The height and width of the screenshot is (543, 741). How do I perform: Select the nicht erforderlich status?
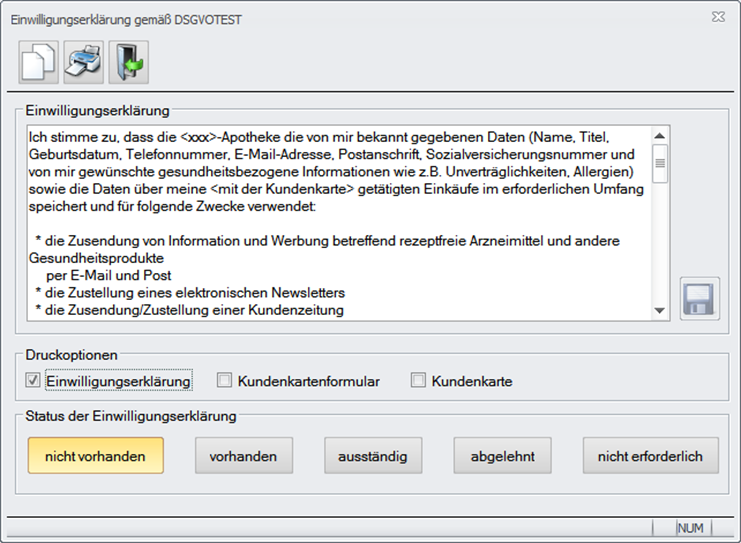[x=650, y=456]
